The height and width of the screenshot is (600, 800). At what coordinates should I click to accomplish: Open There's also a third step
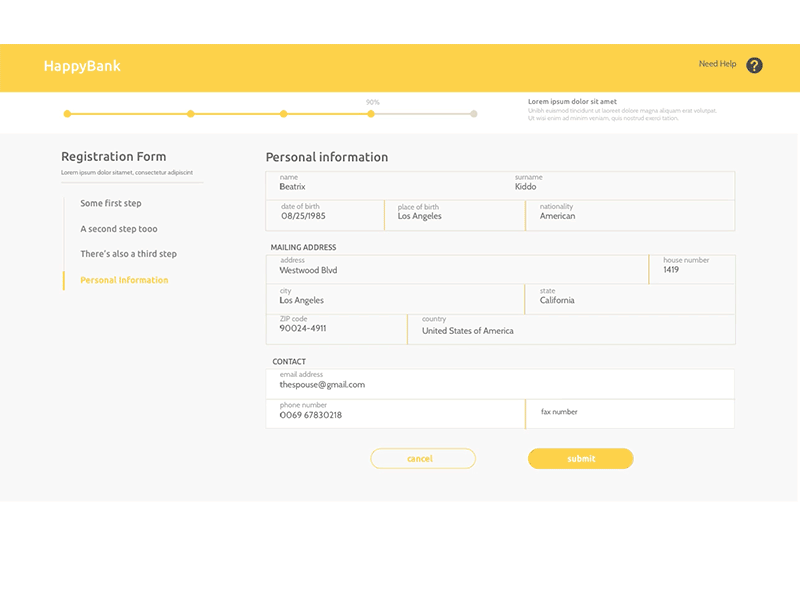[x=129, y=254]
